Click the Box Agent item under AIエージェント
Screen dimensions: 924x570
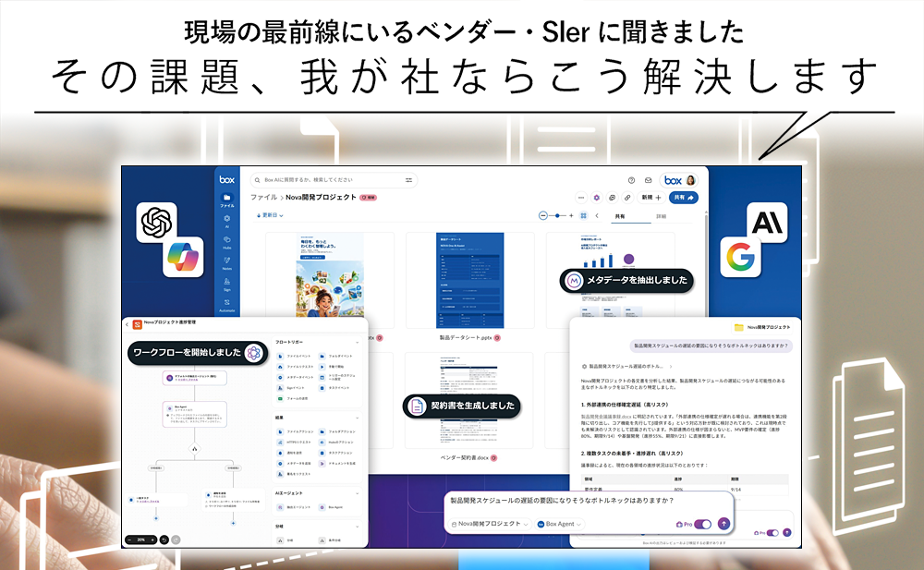pos(333,507)
